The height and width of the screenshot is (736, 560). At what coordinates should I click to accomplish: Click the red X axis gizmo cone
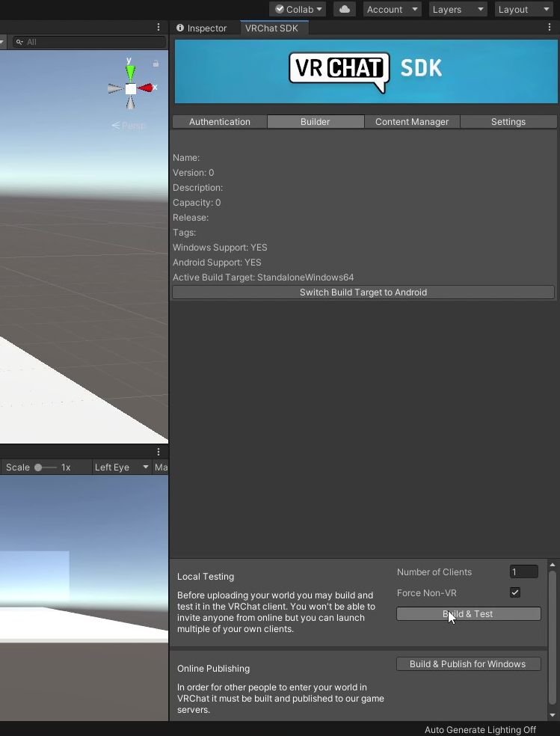click(145, 88)
